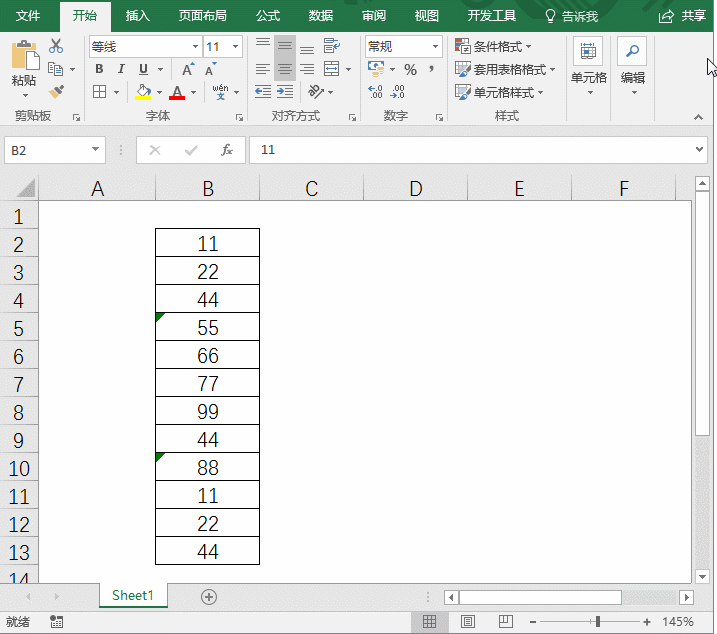Click 告诉我 tell me box
This screenshot has height=634, width=717.
click(x=571, y=16)
